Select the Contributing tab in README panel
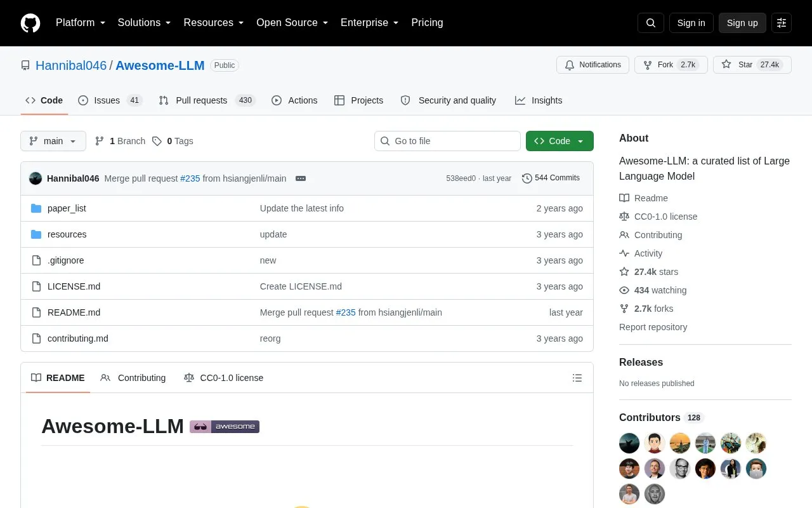The height and width of the screenshot is (508, 812). click(x=133, y=378)
